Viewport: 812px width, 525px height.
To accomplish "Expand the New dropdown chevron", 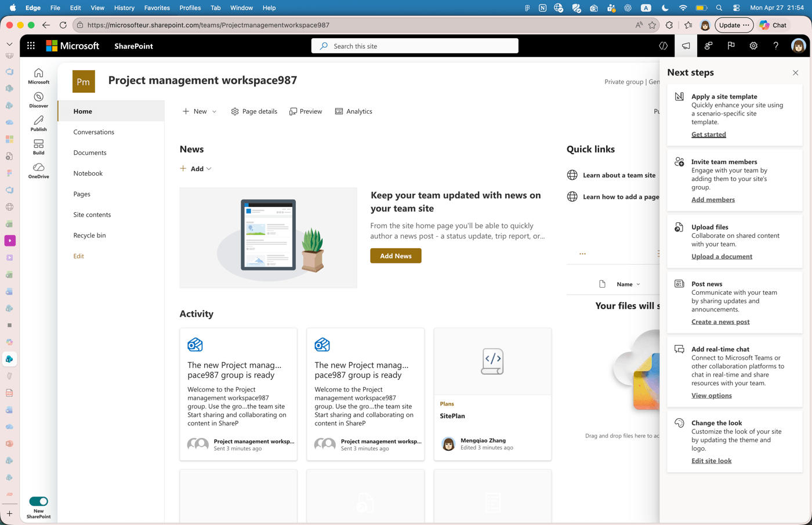I will (x=214, y=111).
